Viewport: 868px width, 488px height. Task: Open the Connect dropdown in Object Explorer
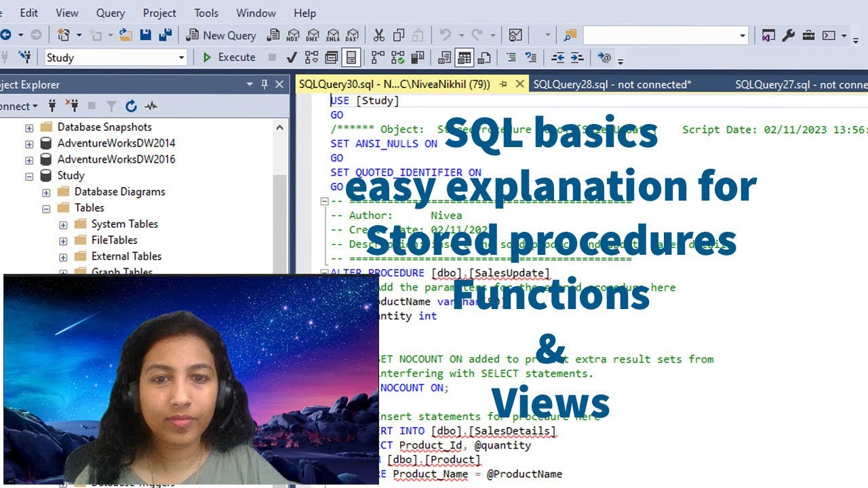point(19,106)
